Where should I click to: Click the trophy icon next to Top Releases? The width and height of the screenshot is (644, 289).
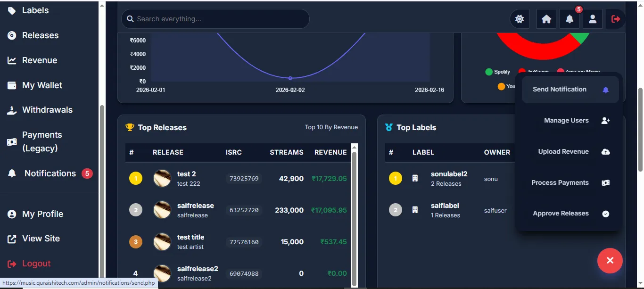click(x=130, y=127)
